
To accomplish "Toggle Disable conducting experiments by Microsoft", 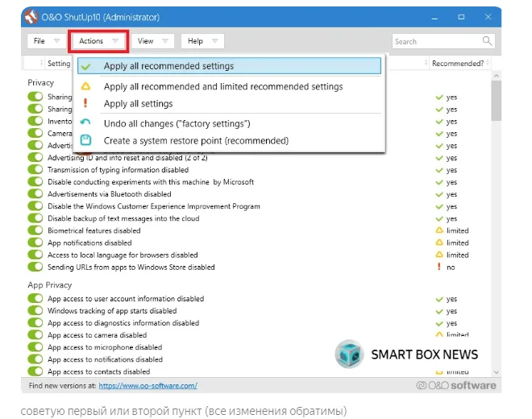I will click(35, 181).
